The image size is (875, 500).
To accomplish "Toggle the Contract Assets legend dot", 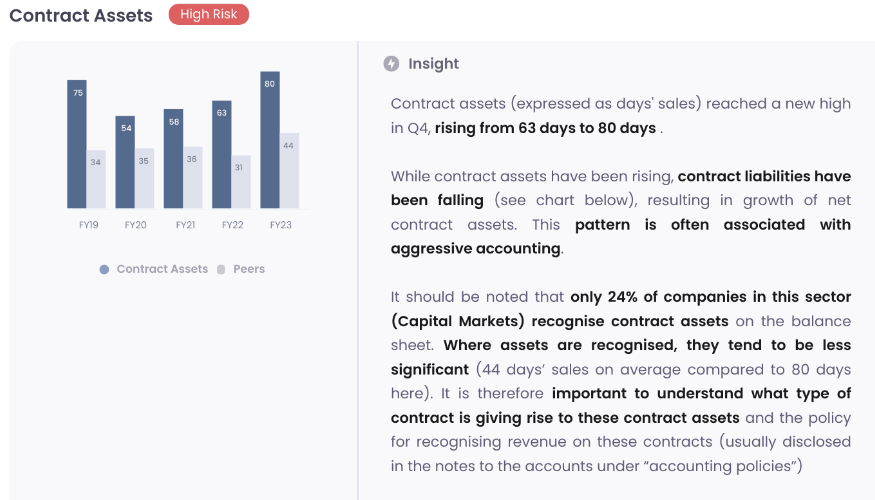I will click(104, 270).
